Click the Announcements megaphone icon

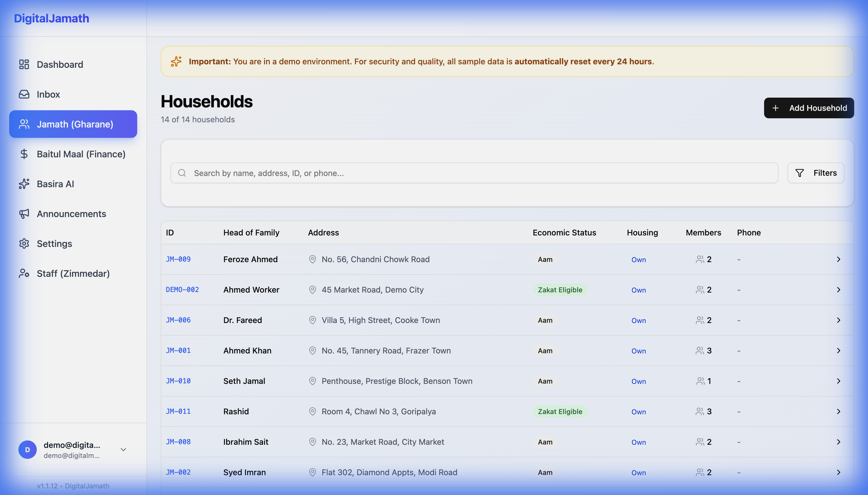click(x=24, y=214)
